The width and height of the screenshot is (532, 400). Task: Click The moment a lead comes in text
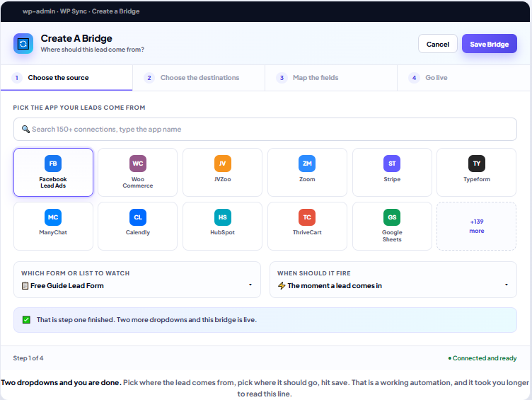[x=335, y=285]
